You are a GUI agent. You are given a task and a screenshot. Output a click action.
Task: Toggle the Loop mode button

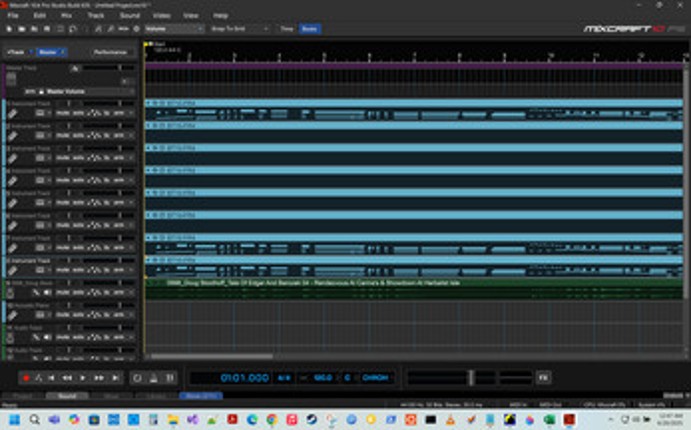pyautogui.click(x=137, y=378)
